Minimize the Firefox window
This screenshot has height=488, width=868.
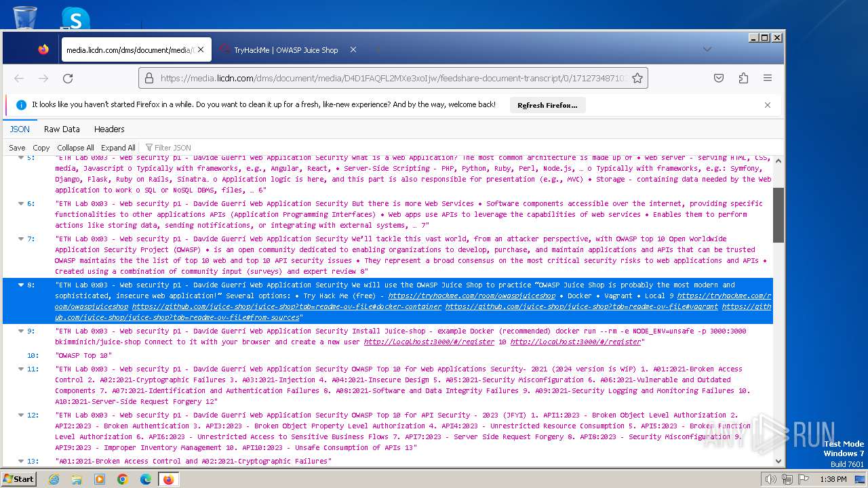click(x=753, y=38)
